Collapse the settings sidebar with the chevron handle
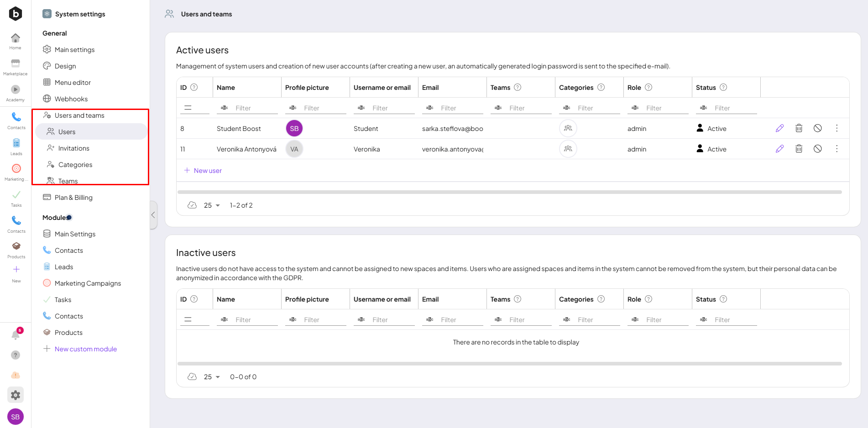 [153, 215]
